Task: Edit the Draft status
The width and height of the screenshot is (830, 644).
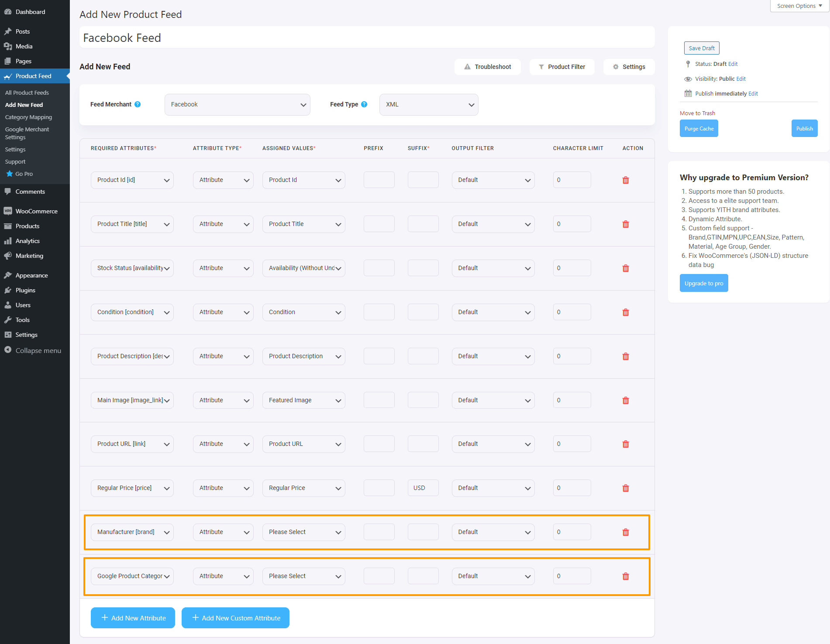Action: pos(733,64)
